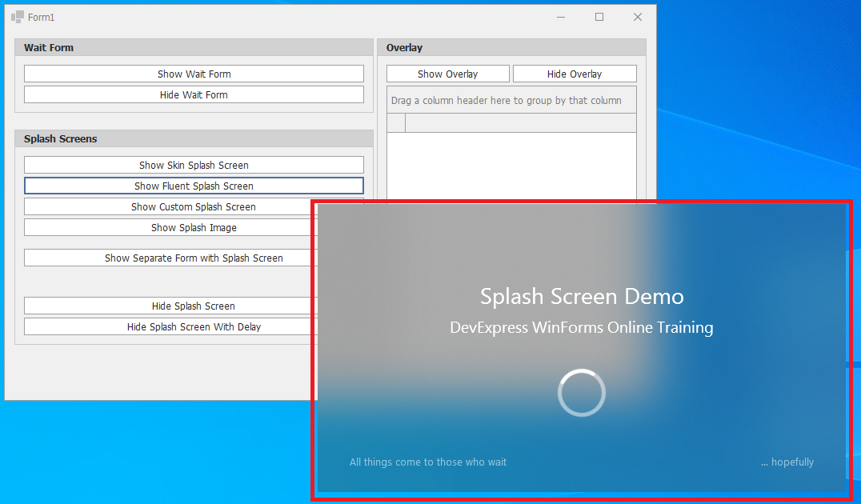The width and height of the screenshot is (861, 504).
Task: Click the Show Splash Image button
Action: 170,227
